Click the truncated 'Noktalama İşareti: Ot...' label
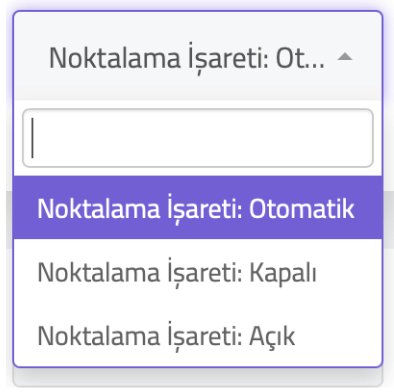Viewport: 394px width, 392px height. coord(187,58)
